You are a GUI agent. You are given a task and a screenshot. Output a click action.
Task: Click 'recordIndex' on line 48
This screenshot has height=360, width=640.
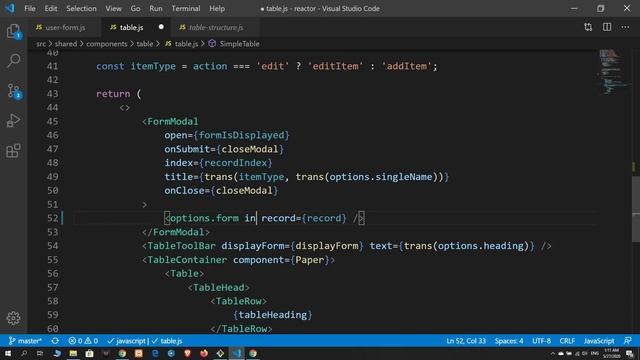click(236, 163)
